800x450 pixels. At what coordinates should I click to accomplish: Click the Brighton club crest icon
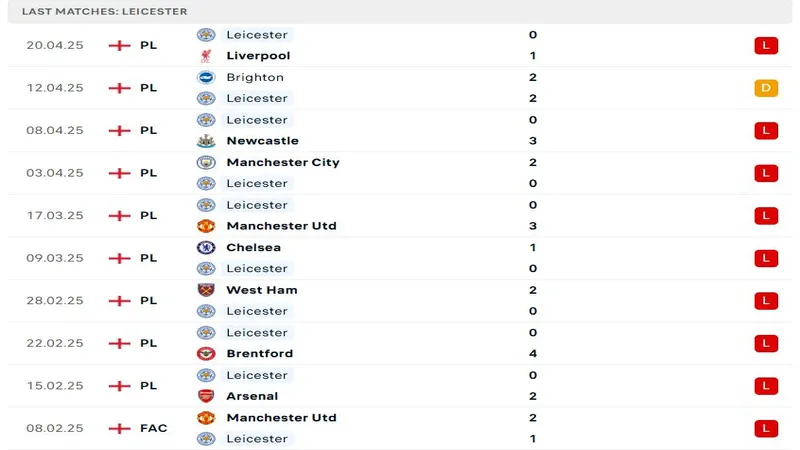pyautogui.click(x=206, y=77)
